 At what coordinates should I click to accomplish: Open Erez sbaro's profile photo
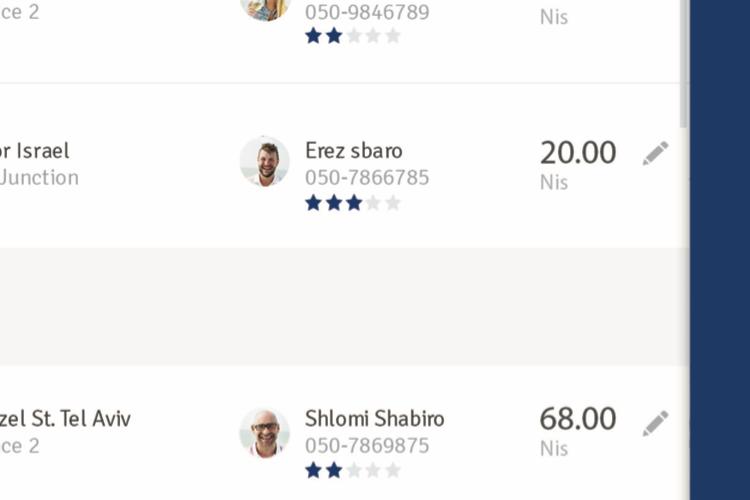click(x=265, y=161)
